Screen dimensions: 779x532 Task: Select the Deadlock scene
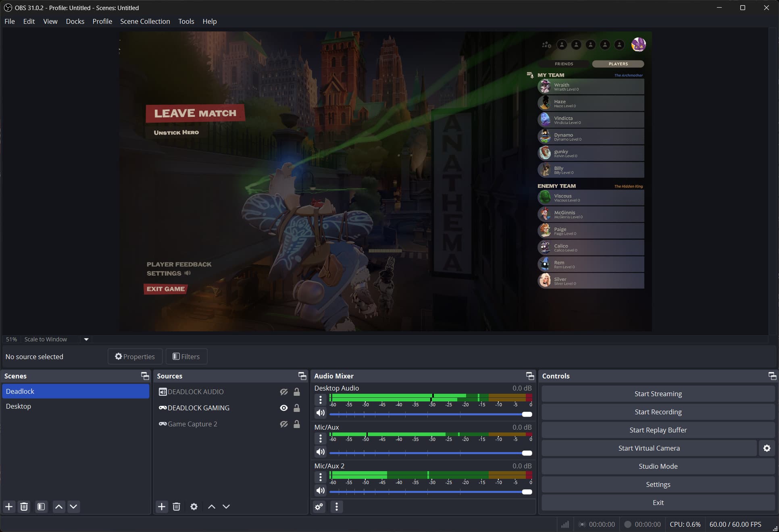click(75, 391)
